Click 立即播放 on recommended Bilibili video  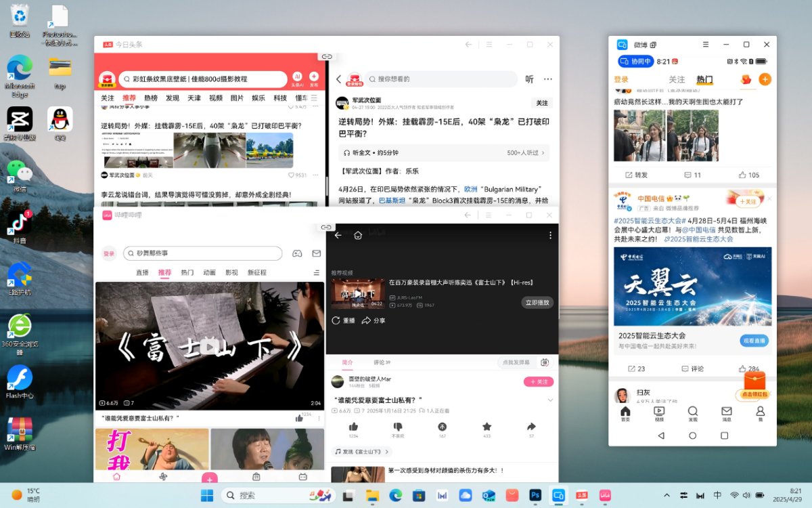[x=538, y=303]
